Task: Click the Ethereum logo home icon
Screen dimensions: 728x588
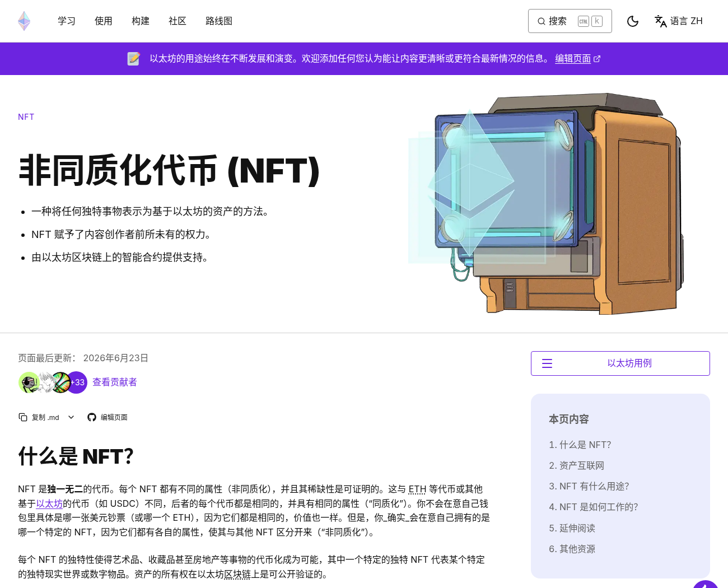Action: (x=24, y=21)
